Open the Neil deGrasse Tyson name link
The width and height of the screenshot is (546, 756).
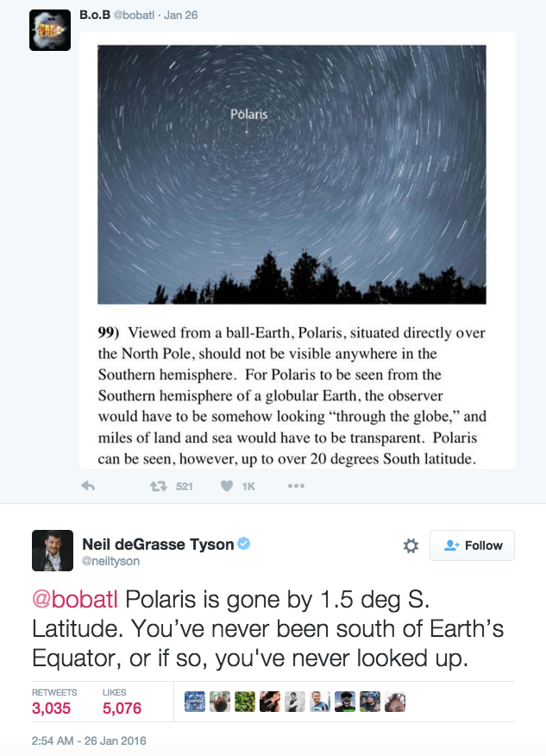[158, 544]
